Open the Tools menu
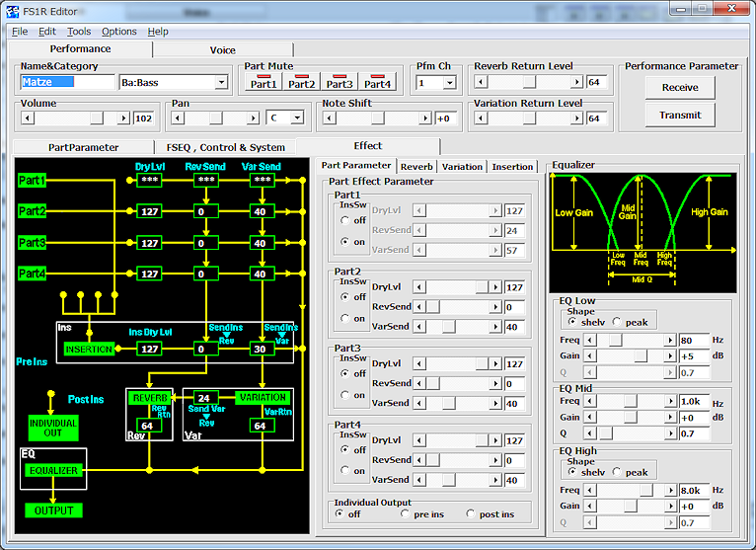The image size is (756, 550). point(79,32)
